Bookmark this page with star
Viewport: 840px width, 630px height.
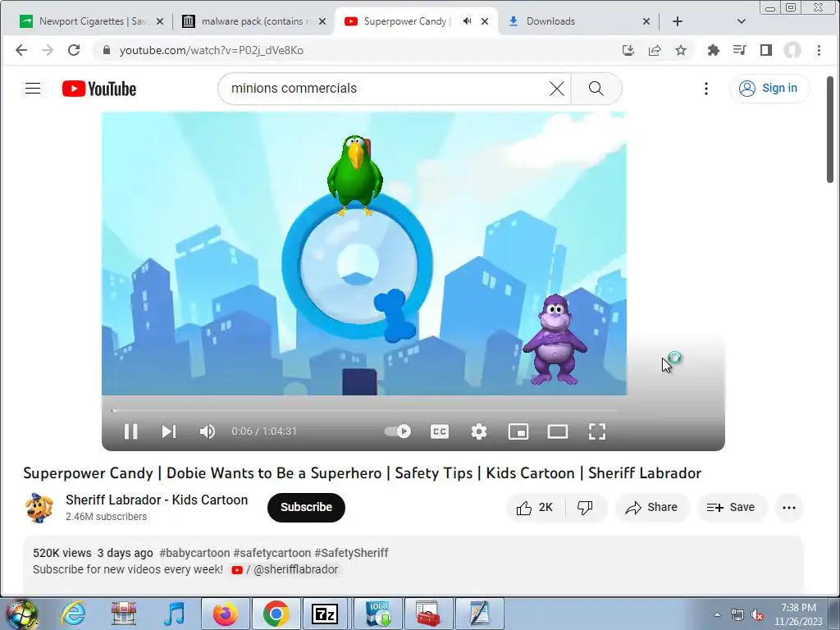[680, 50]
